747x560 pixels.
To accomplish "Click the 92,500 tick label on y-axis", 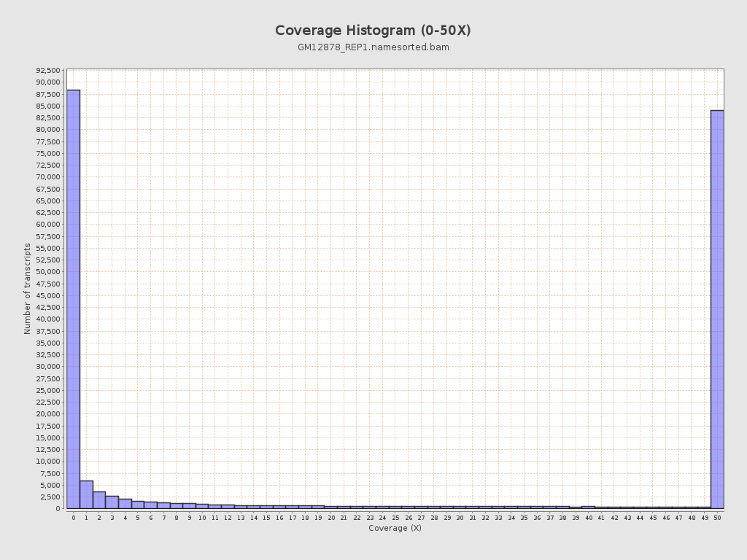I will 47,71.
